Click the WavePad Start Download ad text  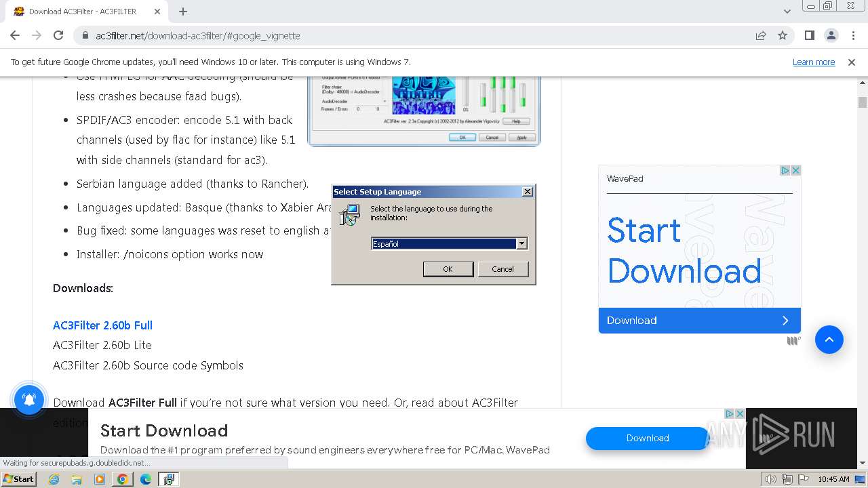point(684,250)
